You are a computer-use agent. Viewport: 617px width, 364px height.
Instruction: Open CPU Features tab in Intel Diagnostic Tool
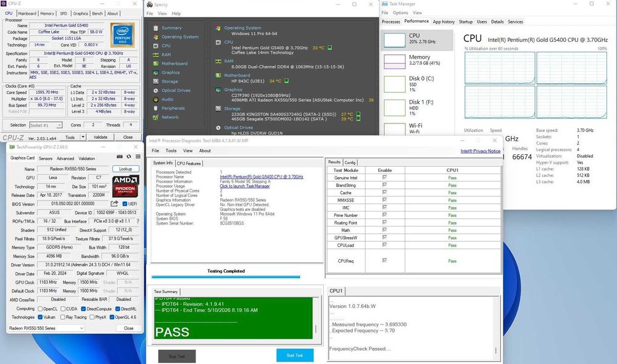click(x=189, y=163)
